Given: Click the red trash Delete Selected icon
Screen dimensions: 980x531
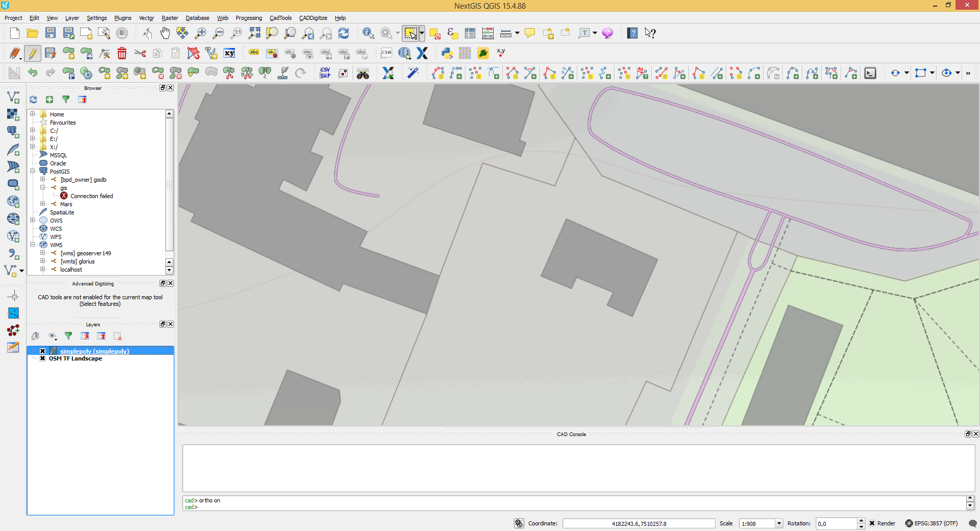Looking at the screenshot, I should [x=122, y=53].
